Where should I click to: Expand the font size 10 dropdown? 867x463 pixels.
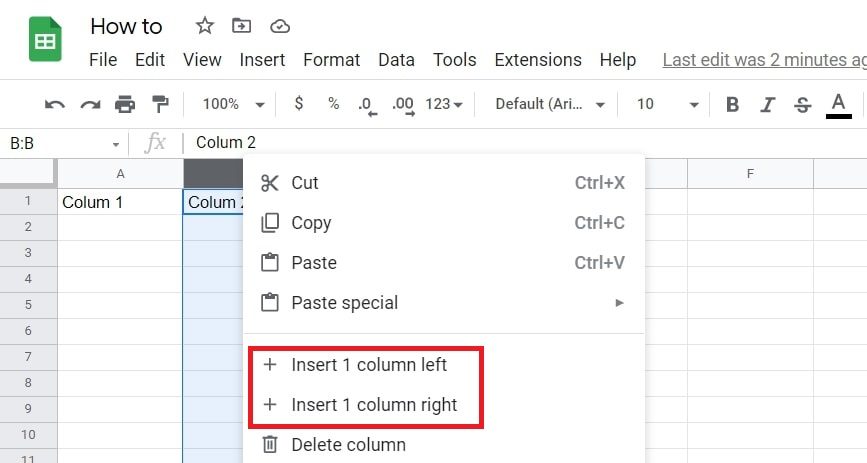click(x=667, y=104)
